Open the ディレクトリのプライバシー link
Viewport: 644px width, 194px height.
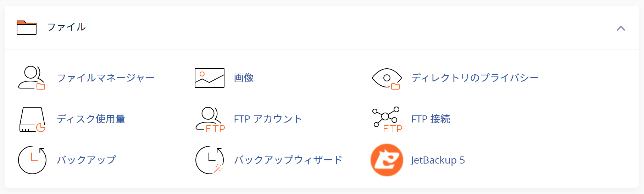coord(475,78)
